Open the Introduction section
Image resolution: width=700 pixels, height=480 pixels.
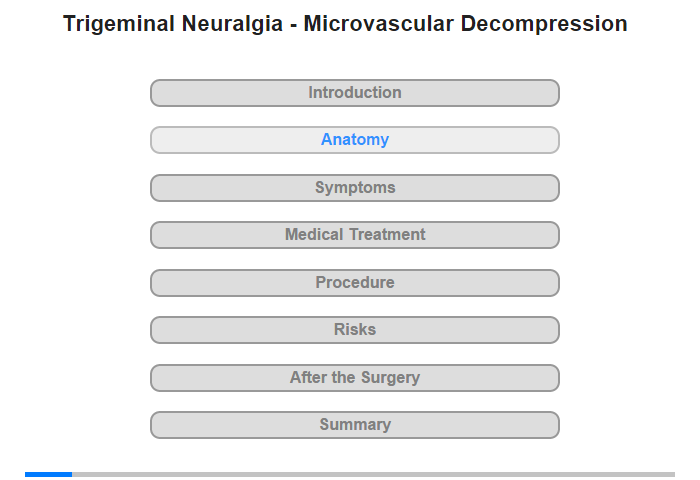(355, 93)
